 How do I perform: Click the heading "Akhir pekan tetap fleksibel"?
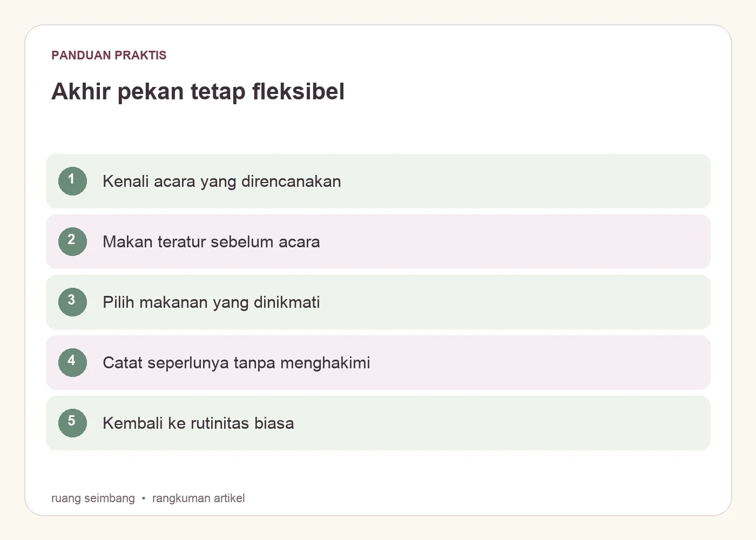pos(198,91)
